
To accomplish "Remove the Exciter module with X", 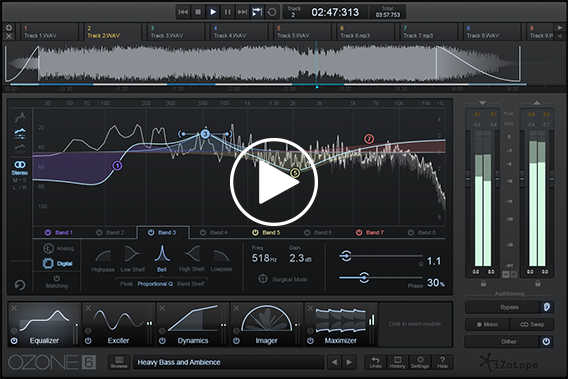I will 88,308.
